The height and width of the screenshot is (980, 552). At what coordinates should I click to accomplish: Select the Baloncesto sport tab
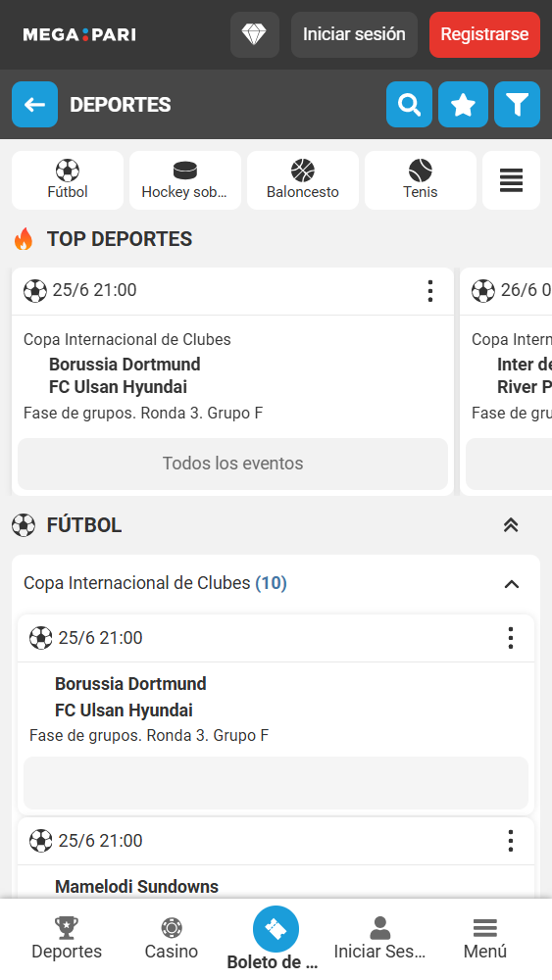click(303, 180)
